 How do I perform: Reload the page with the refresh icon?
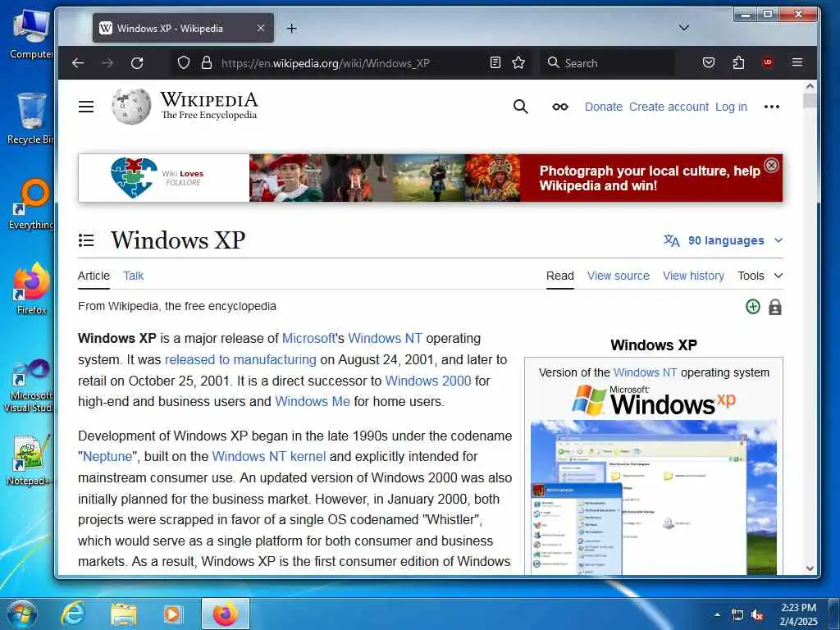click(x=137, y=63)
